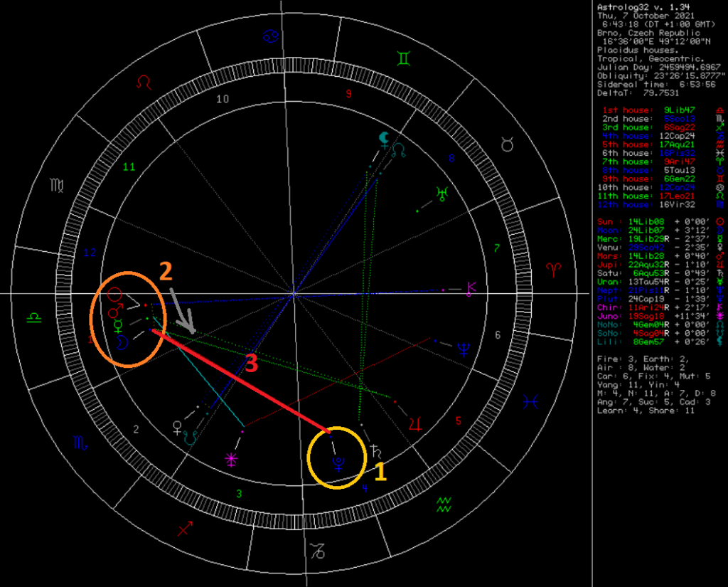The image size is (728, 587).
Task: Select the red Aries sign symbol
Action: click(553, 269)
